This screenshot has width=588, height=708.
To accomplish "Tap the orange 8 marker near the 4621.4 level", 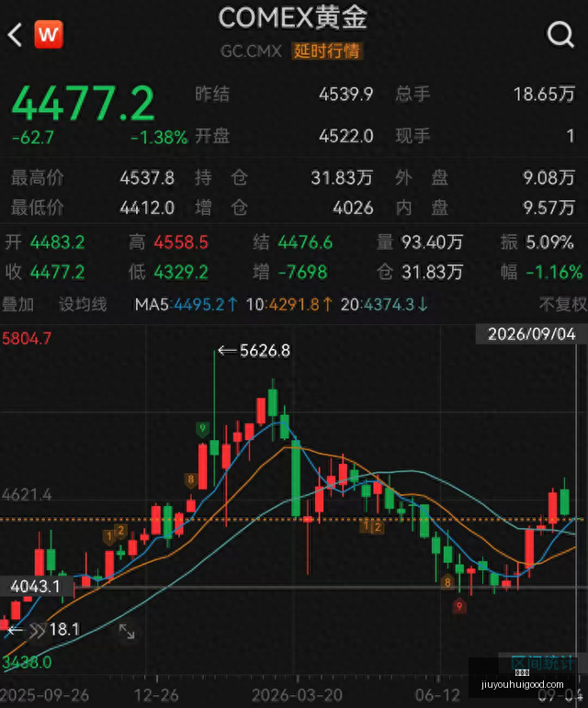I will 190,479.
